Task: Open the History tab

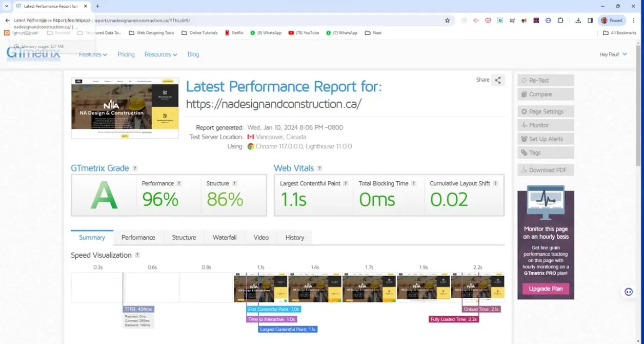Action: 295,238
